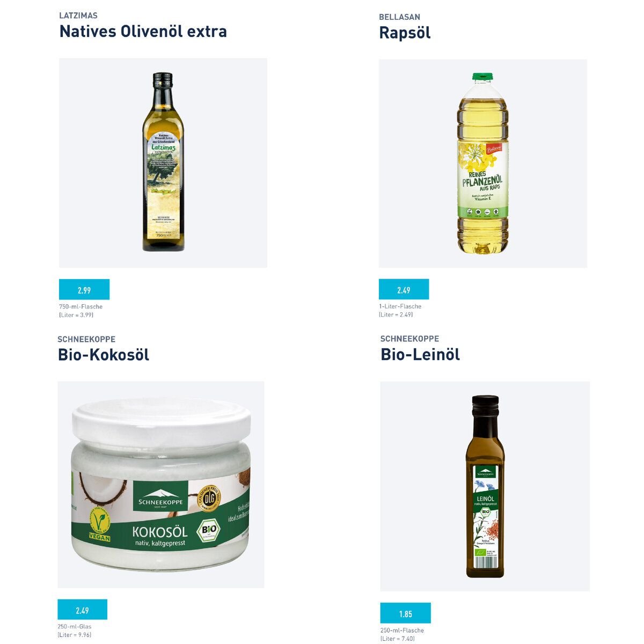Select the 1.85 price tag for Bio-Leinöl
Viewport: 644px width, 644px height.
(x=405, y=613)
